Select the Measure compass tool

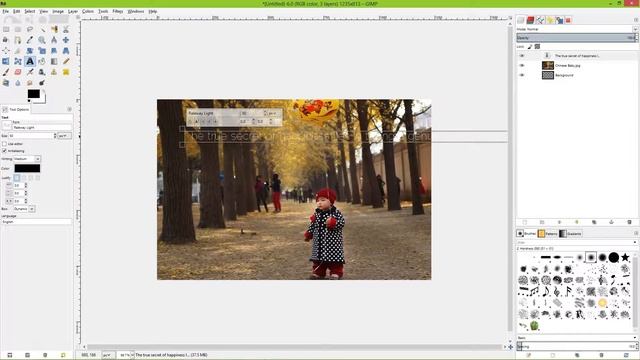tap(54, 40)
